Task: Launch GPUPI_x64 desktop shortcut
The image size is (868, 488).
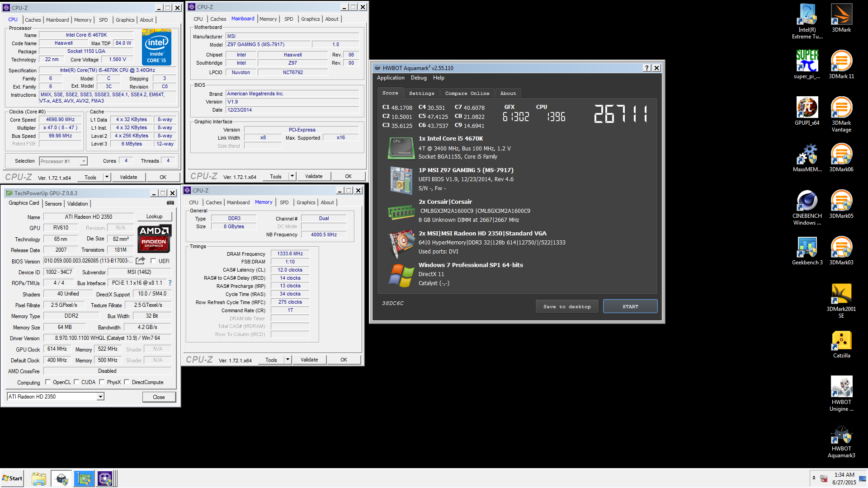Action: pos(807,111)
